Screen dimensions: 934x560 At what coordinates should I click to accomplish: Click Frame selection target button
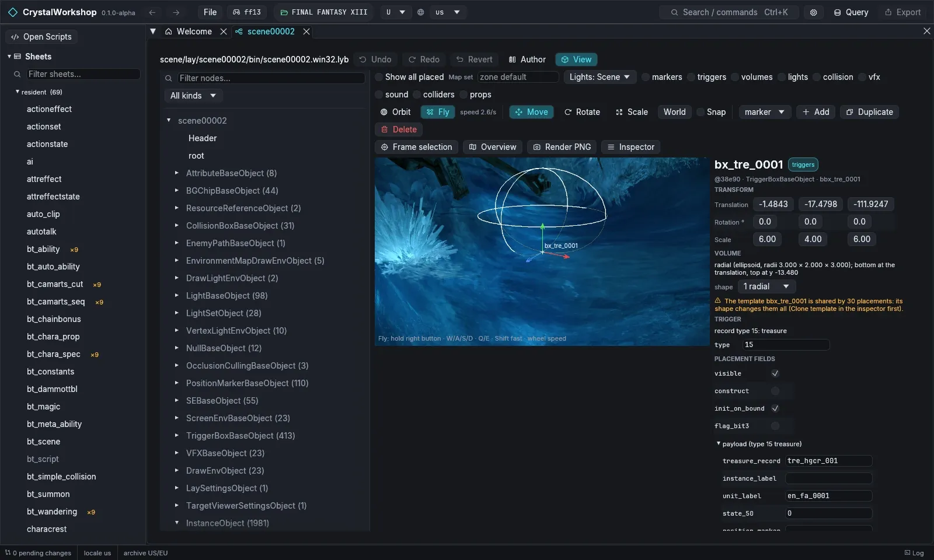pyautogui.click(x=417, y=147)
